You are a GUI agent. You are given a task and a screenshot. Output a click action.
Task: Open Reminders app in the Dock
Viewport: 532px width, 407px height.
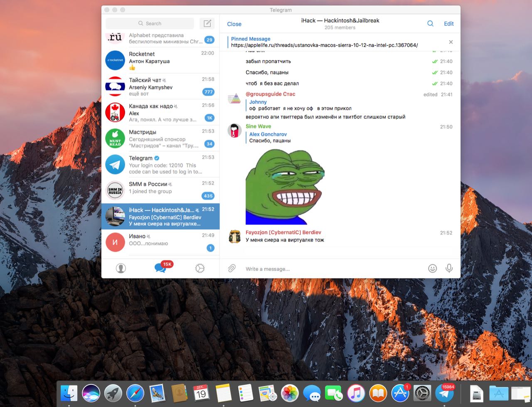pyautogui.click(x=246, y=393)
